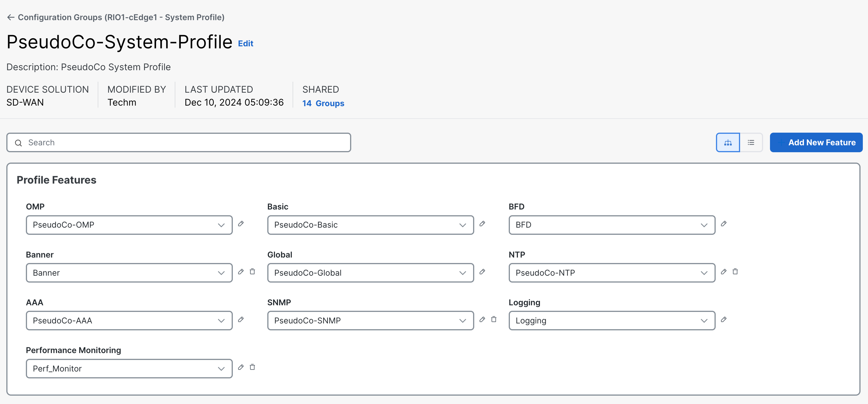The width and height of the screenshot is (868, 404).
Task: Expand the Logging feature dropdown
Action: 612,321
